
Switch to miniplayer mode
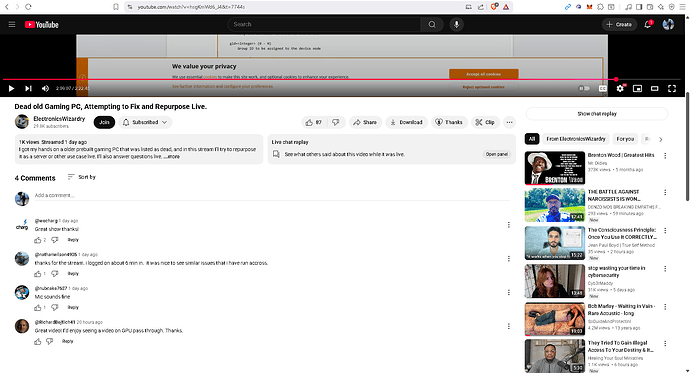pyautogui.click(x=637, y=88)
